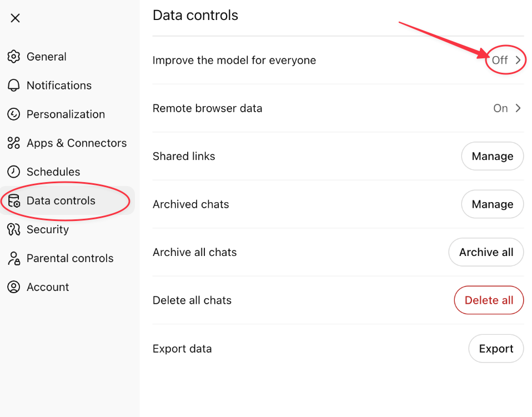Screen dimensions: 532x417
Task: Close the settings panel with X
Action: coord(16,18)
